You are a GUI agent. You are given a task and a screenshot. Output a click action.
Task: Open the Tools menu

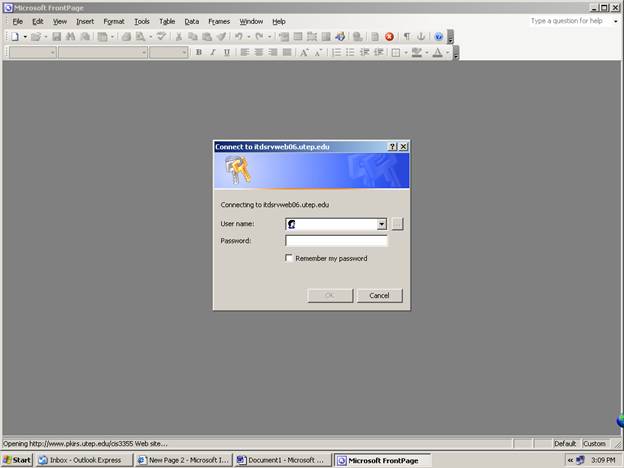click(x=142, y=21)
